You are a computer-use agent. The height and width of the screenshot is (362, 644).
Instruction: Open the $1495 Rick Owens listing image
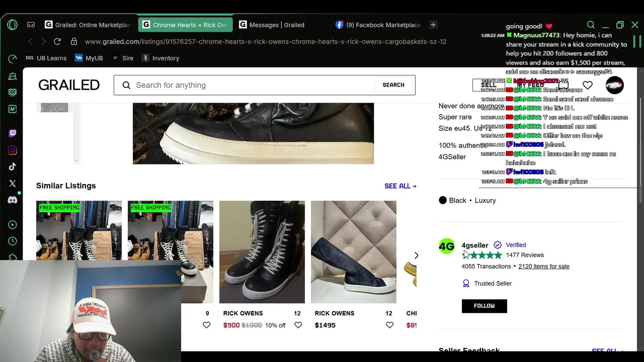[354, 252]
